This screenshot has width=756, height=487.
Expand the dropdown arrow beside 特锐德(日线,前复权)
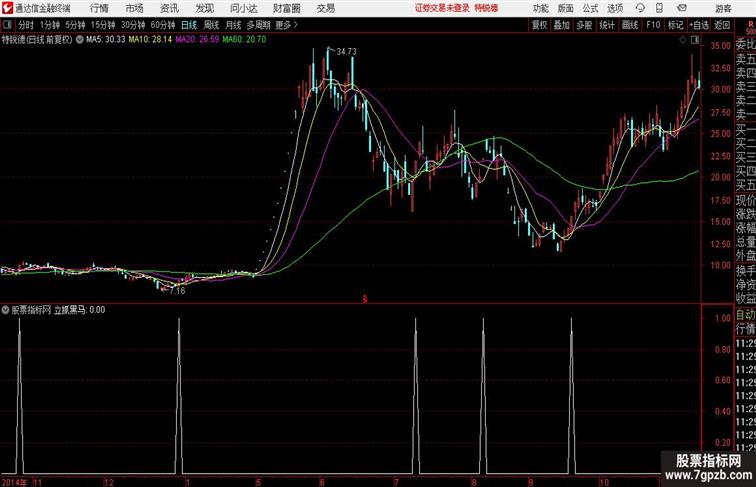click(80, 40)
